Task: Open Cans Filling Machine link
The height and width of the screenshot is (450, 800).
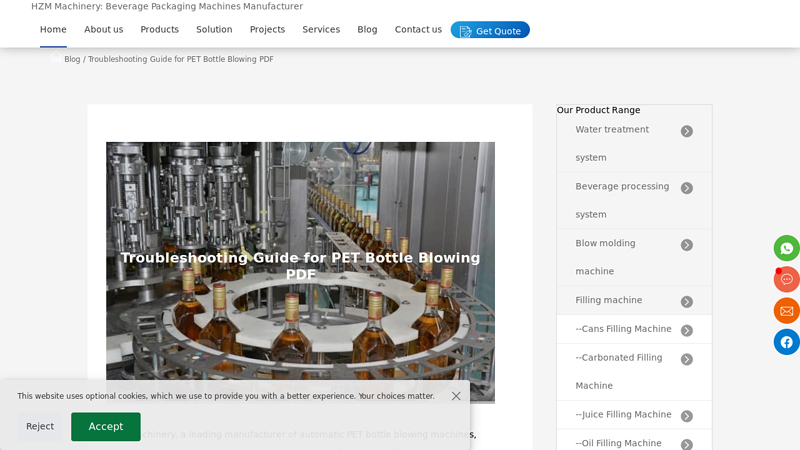Action: tap(623, 329)
